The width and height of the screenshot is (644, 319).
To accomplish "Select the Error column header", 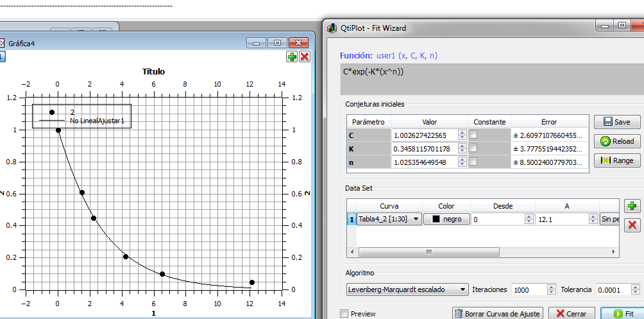I will (549, 122).
